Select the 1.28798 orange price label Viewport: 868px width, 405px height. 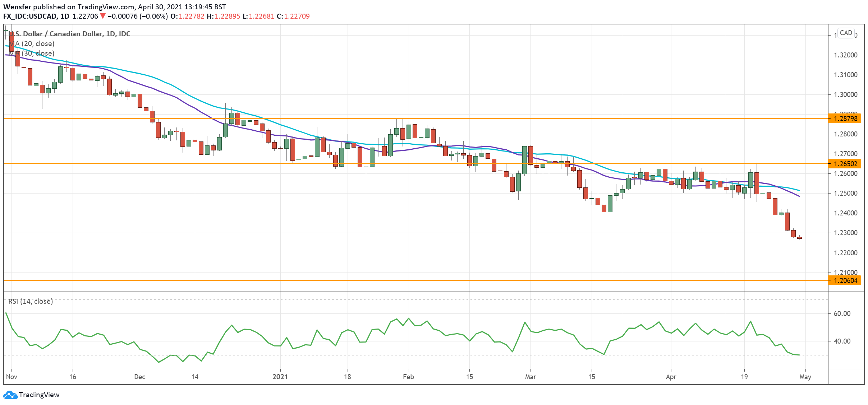coord(845,118)
